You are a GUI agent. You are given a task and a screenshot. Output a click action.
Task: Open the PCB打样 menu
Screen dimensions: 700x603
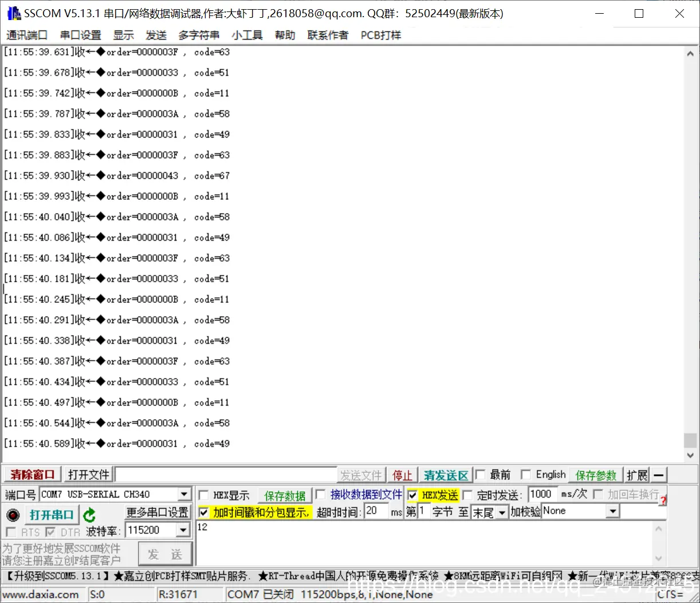tap(381, 35)
